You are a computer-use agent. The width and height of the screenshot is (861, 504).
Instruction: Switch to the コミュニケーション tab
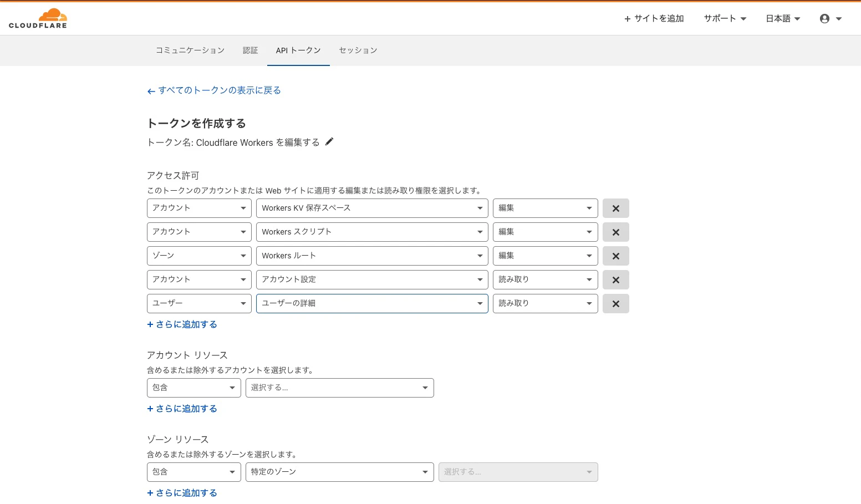tap(190, 50)
